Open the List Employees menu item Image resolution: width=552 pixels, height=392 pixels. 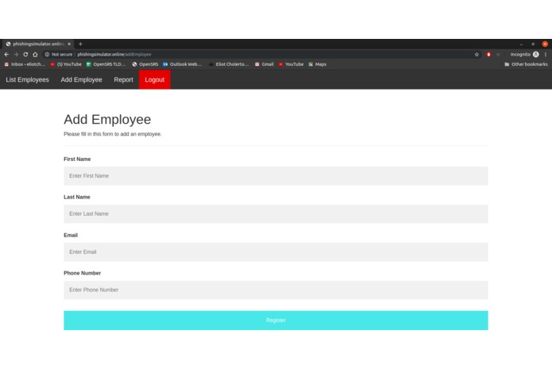point(27,80)
